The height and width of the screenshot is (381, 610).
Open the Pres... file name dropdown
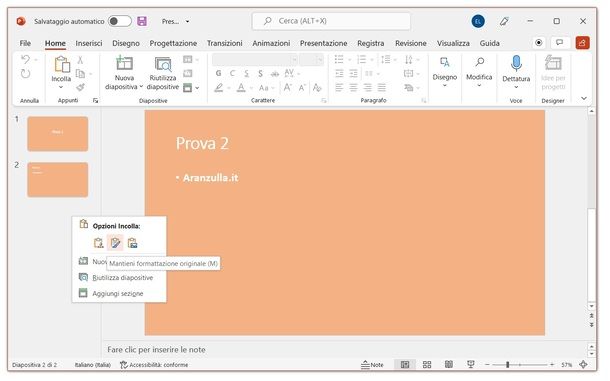point(188,21)
